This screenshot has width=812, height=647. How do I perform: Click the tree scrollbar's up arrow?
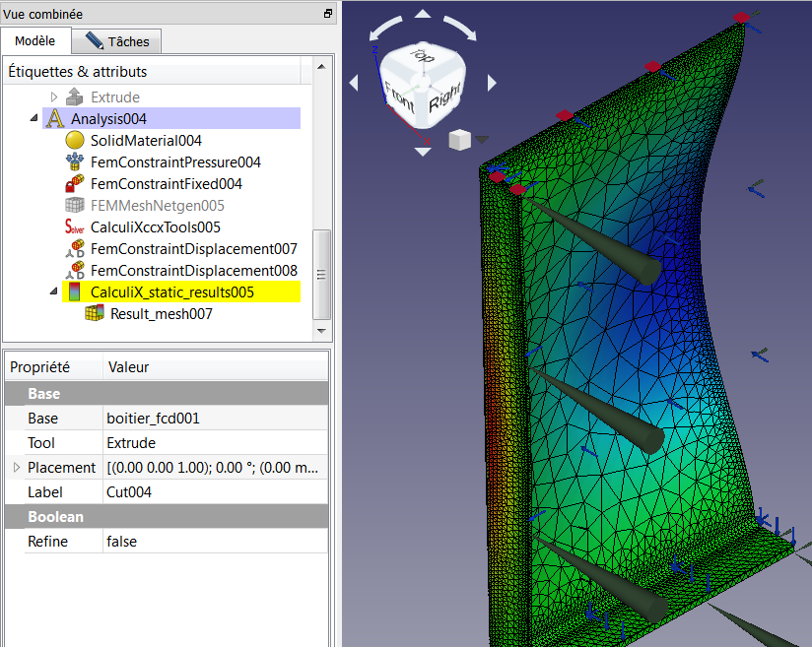pyautogui.click(x=320, y=64)
